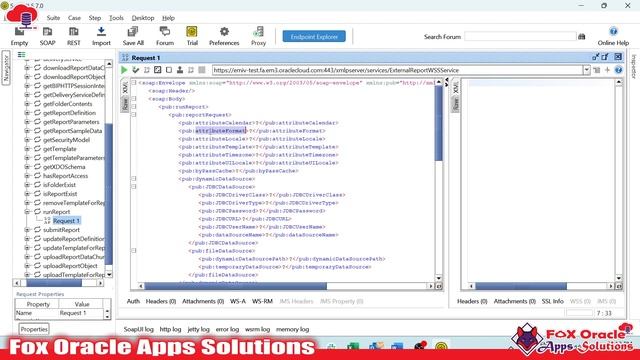Click the request editor vertical scrollbar thumb

(439, 123)
